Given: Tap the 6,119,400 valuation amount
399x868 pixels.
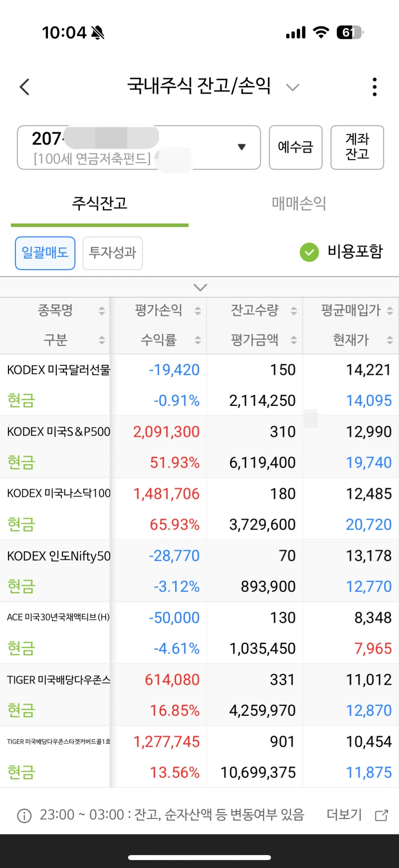Looking at the screenshot, I should point(262,463).
